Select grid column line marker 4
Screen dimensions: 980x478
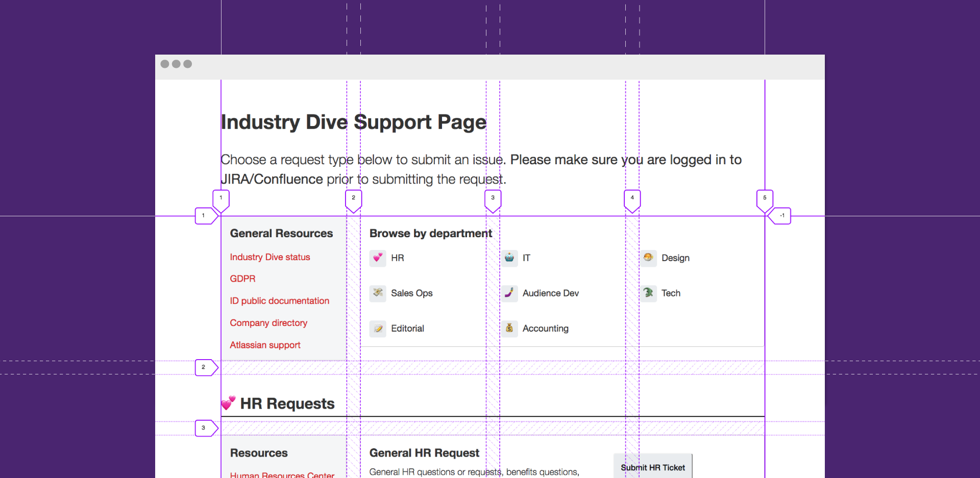tap(632, 200)
